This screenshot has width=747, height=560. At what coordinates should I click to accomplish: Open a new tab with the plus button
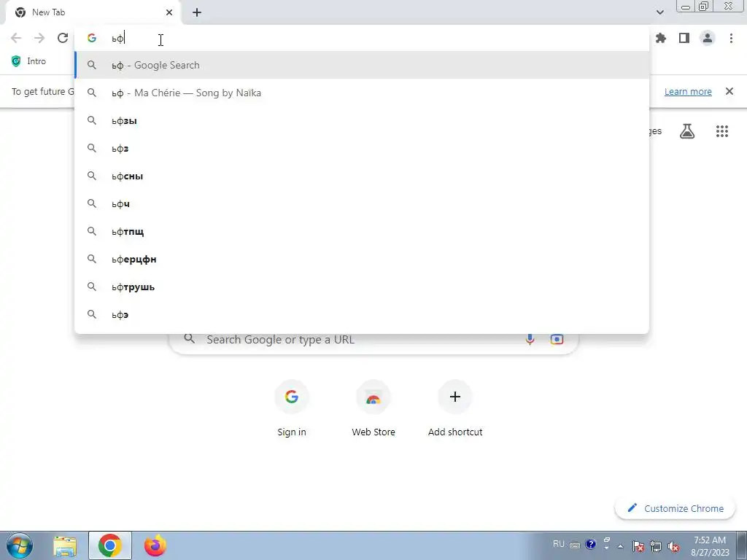pyautogui.click(x=197, y=12)
